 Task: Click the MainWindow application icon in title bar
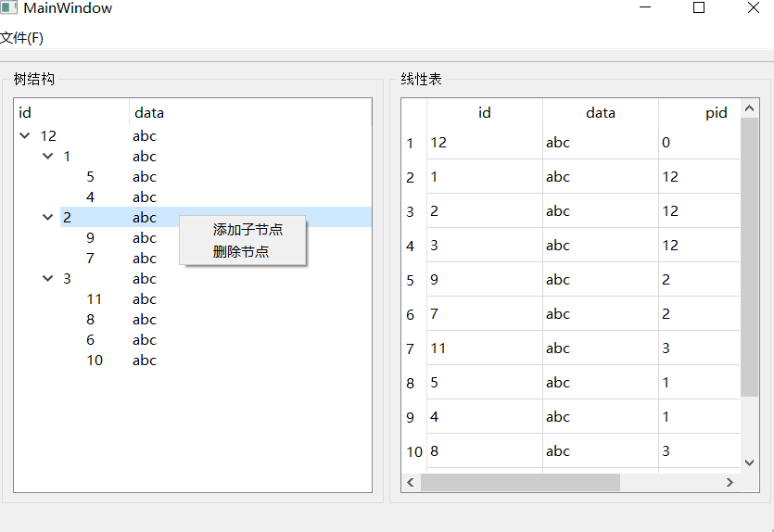(x=9, y=7)
